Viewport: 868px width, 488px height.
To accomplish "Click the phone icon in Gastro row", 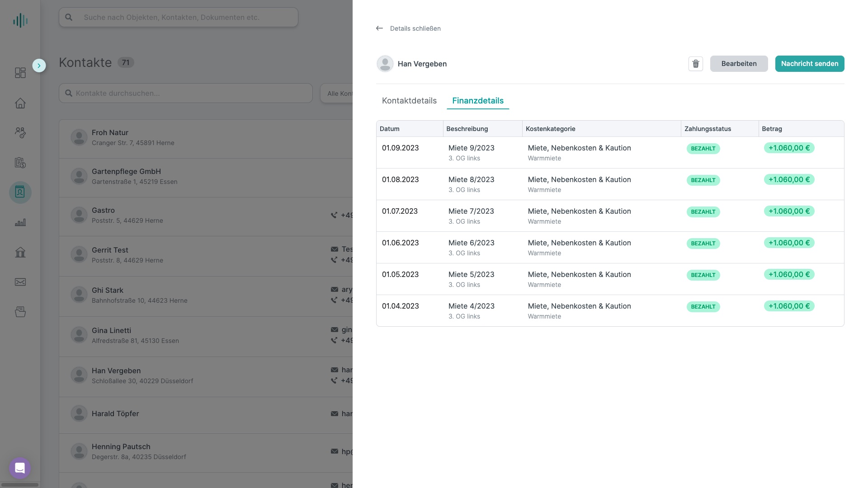I will [334, 215].
